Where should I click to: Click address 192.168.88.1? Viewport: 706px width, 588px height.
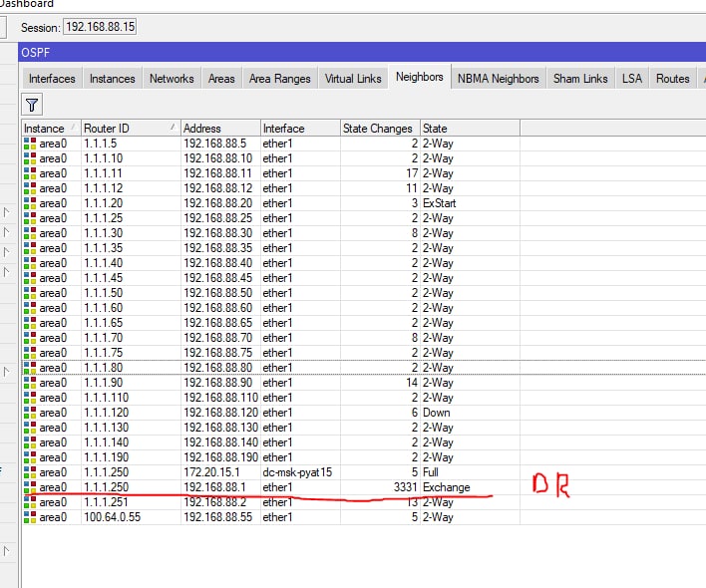(214, 487)
